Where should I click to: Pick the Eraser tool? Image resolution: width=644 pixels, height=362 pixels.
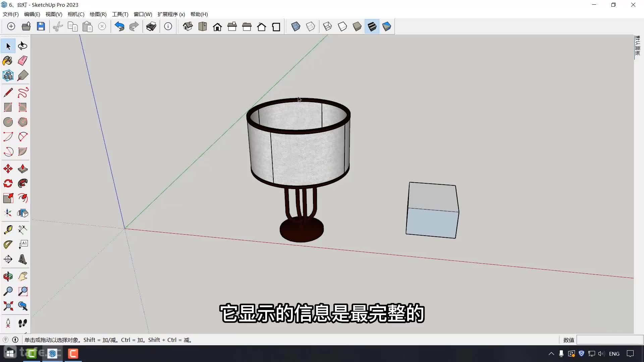point(23,61)
